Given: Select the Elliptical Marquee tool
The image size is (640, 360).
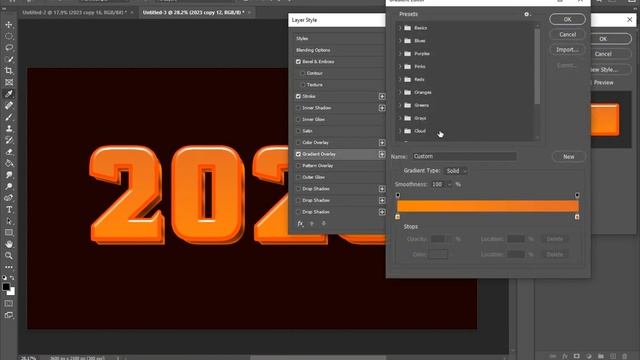Looking at the screenshot, I should (x=9, y=36).
